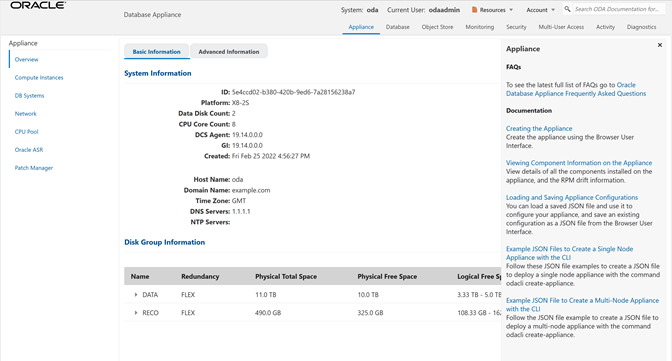Go to the Monitoring tab
Screen dimensions: 672x361
480,27
